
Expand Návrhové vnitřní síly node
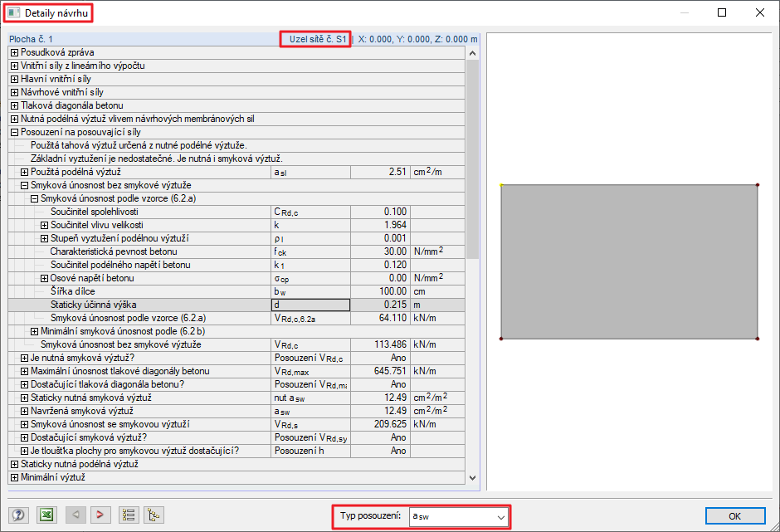point(14,92)
